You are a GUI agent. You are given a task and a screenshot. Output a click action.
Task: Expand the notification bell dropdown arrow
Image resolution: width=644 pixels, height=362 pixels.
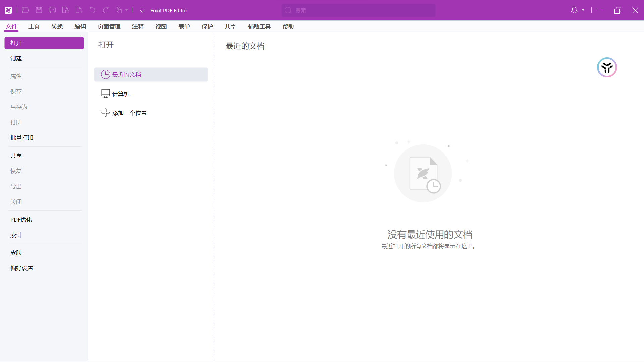pos(583,10)
